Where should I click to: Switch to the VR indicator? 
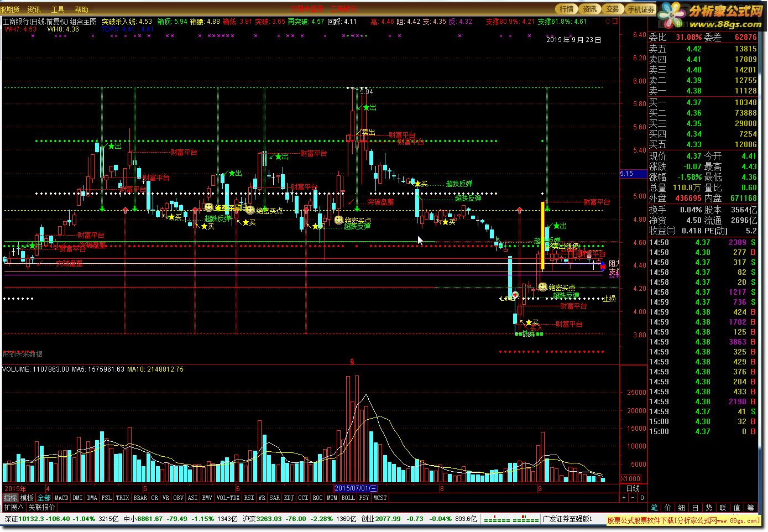pos(166,498)
